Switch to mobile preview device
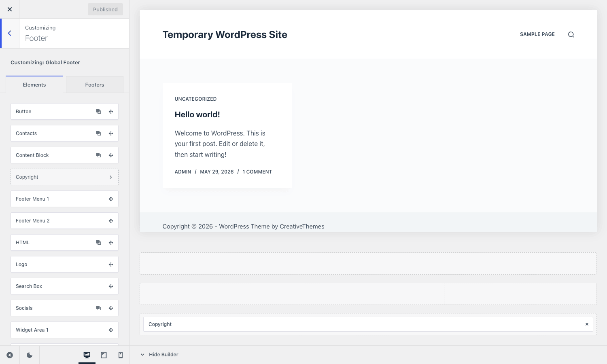This screenshot has height=364, width=607. 121,355
